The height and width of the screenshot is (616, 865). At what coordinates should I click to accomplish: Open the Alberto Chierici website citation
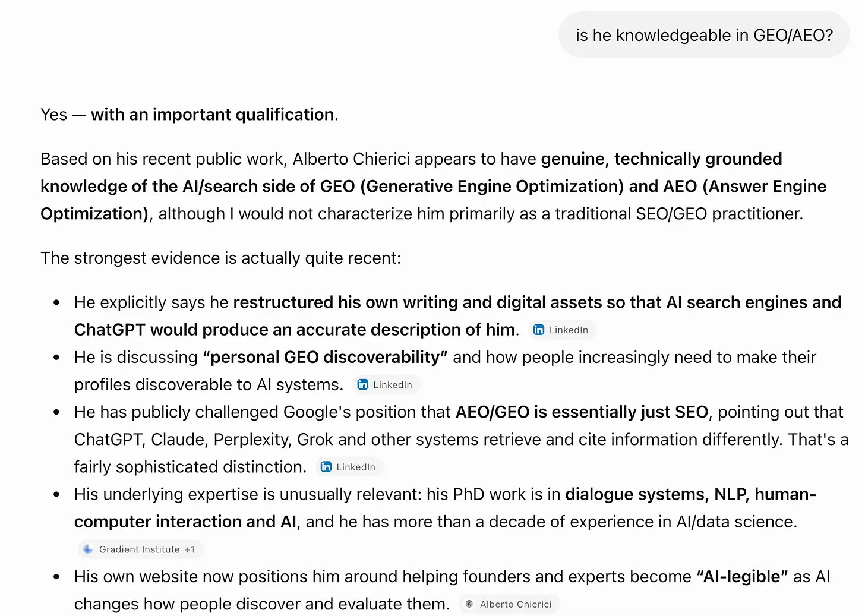pyautogui.click(x=510, y=604)
